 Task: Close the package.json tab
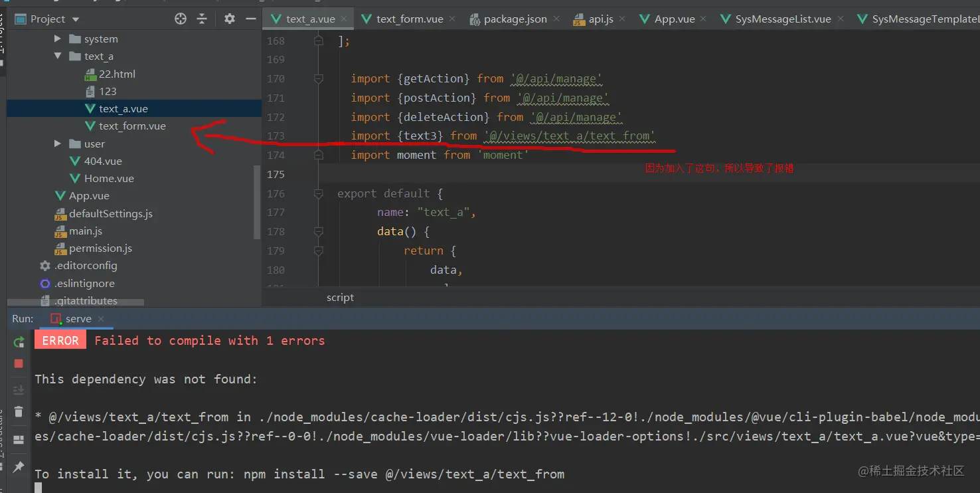point(556,19)
